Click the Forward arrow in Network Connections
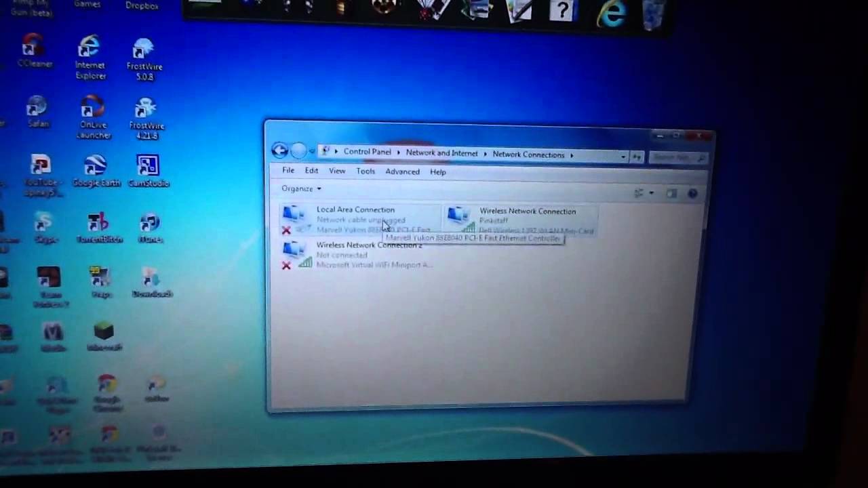The height and width of the screenshot is (488, 868). pos(298,150)
